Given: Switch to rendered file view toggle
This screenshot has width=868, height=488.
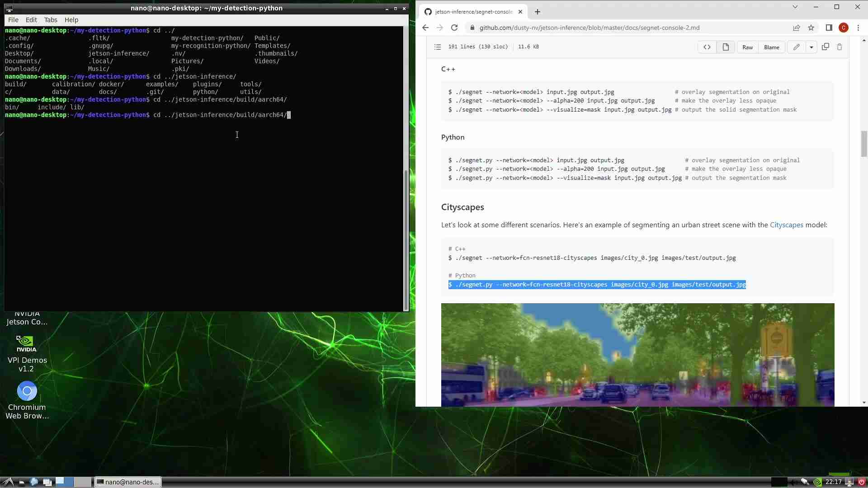Looking at the screenshot, I should coord(726,47).
